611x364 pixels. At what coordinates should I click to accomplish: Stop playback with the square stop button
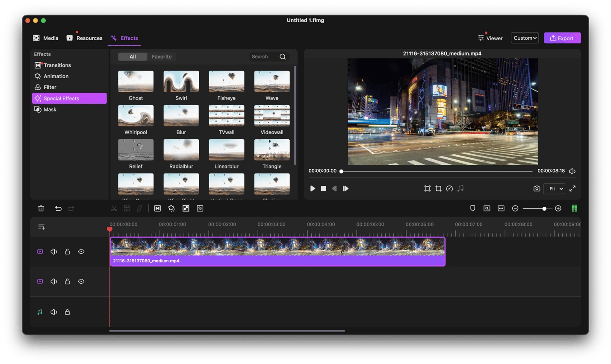tap(324, 188)
